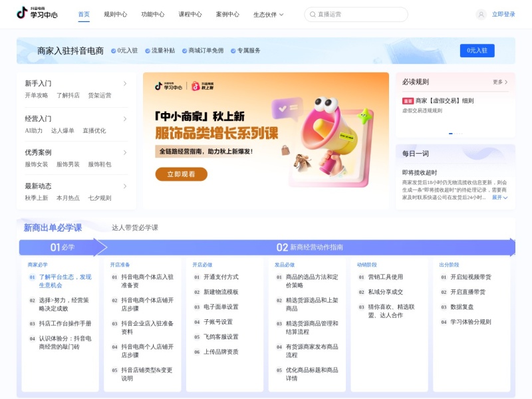Image resolution: width=532 pixels, height=399 pixels.
Task: Open the 案例中心 menu item
Action: [227, 14]
